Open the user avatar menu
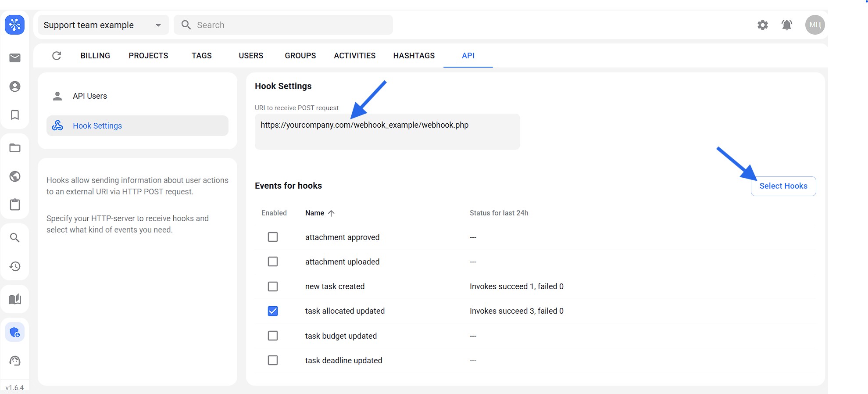 814,25
